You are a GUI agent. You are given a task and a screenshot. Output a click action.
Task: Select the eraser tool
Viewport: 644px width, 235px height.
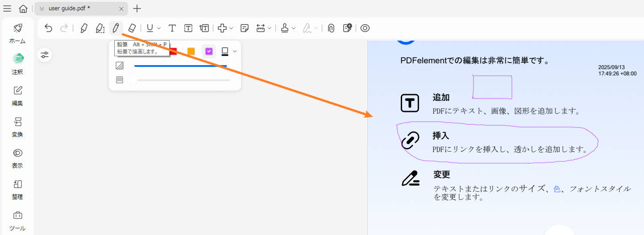tap(132, 28)
